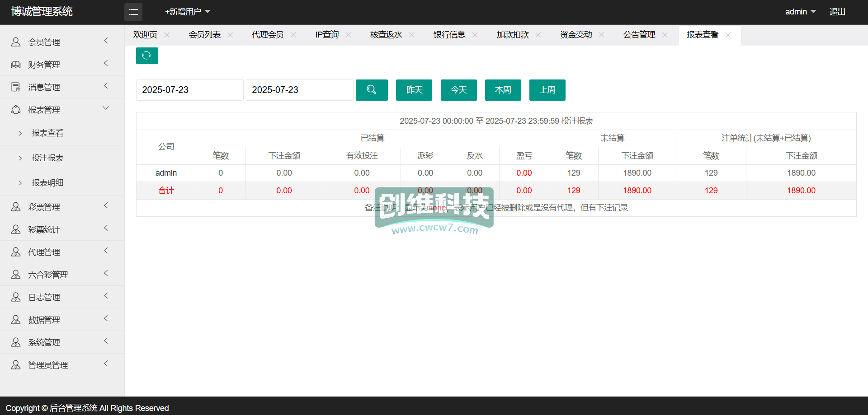
Task: Click the 代理管理 sidebar icon
Action: click(x=16, y=252)
